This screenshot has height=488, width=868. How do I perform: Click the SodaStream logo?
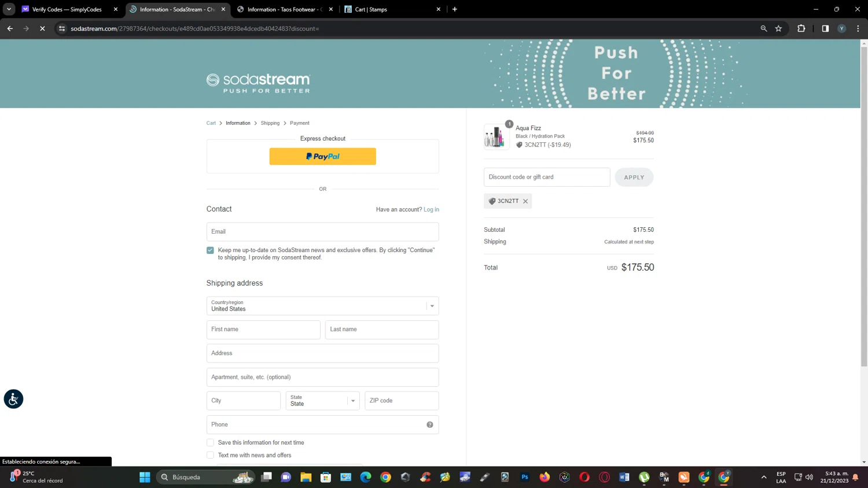pos(258,83)
